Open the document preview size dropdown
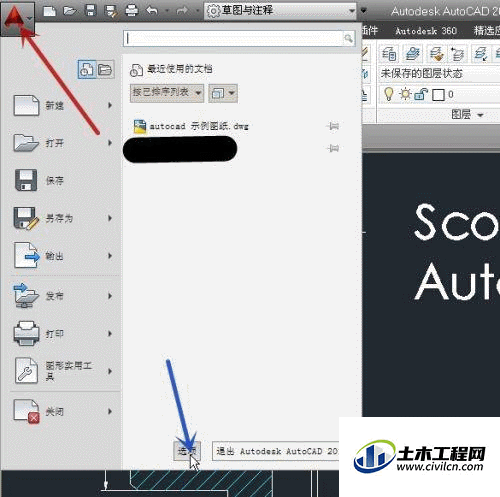The width and height of the screenshot is (500, 497). [x=223, y=93]
